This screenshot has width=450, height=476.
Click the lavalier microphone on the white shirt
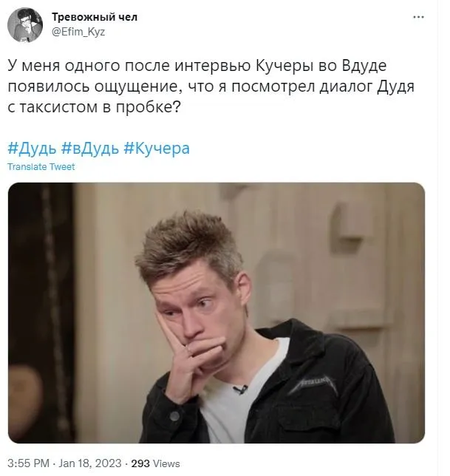pos(241,389)
